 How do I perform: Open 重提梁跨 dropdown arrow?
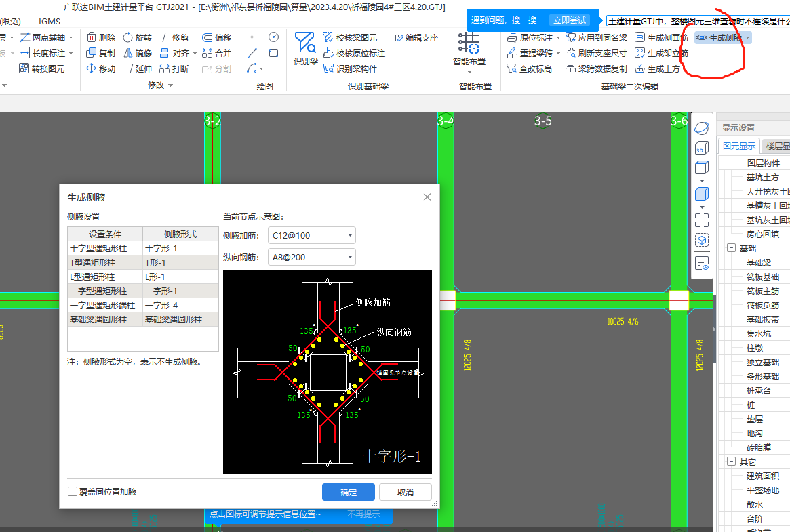(x=558, y=54)
